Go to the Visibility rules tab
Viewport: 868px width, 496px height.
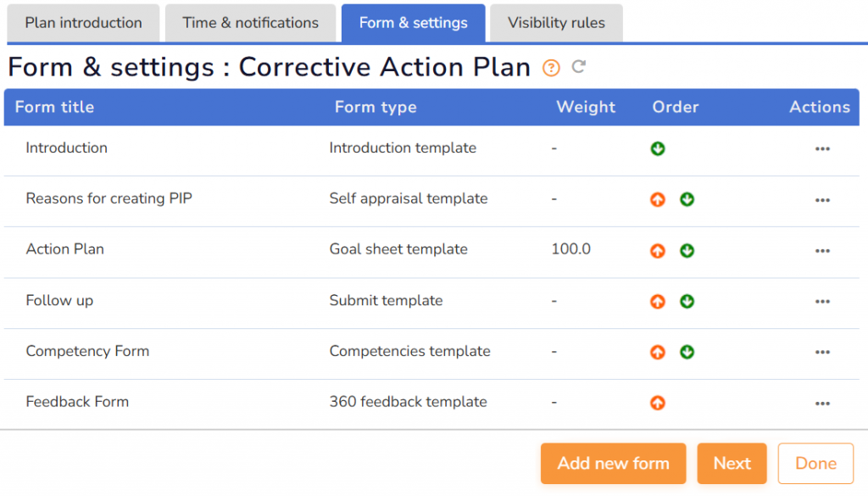pyautogui.click(x=556, y=23)
